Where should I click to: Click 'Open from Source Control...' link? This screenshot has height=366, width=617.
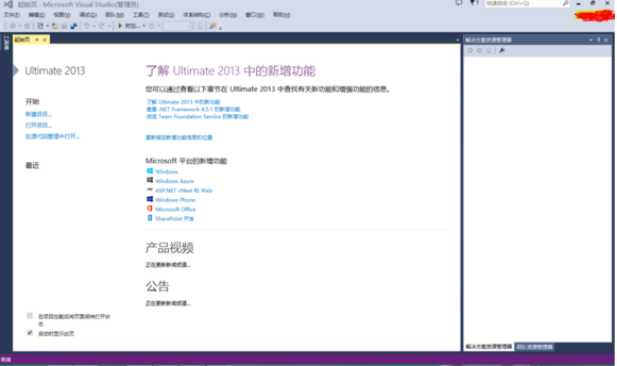click(52, 136)
